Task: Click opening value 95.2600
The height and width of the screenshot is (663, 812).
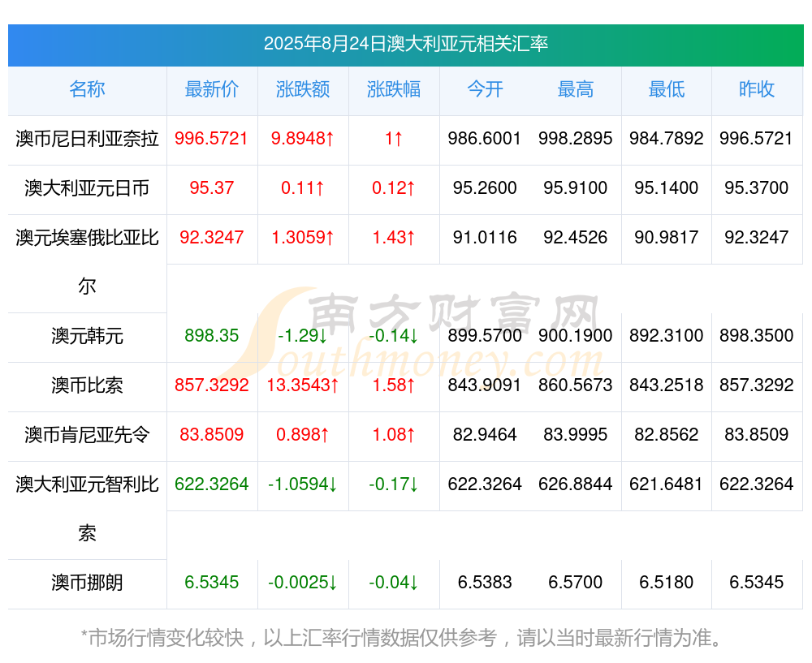Action: tap(485, 188)
